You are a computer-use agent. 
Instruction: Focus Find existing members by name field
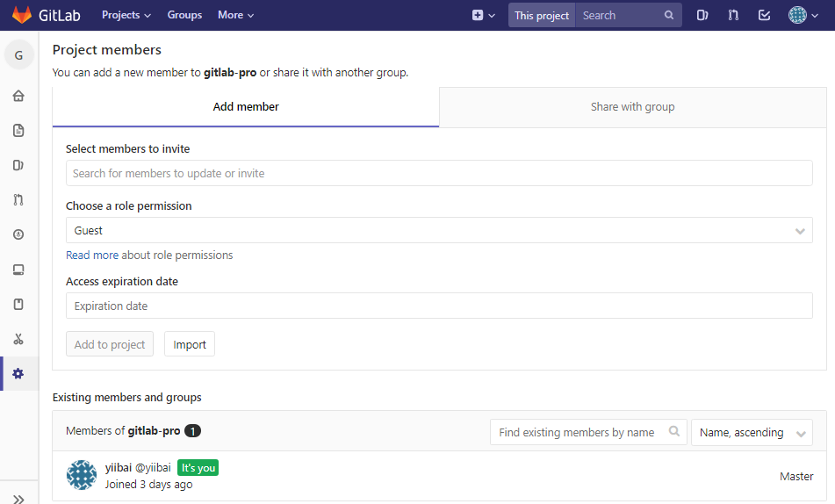(x=588, y=432)
